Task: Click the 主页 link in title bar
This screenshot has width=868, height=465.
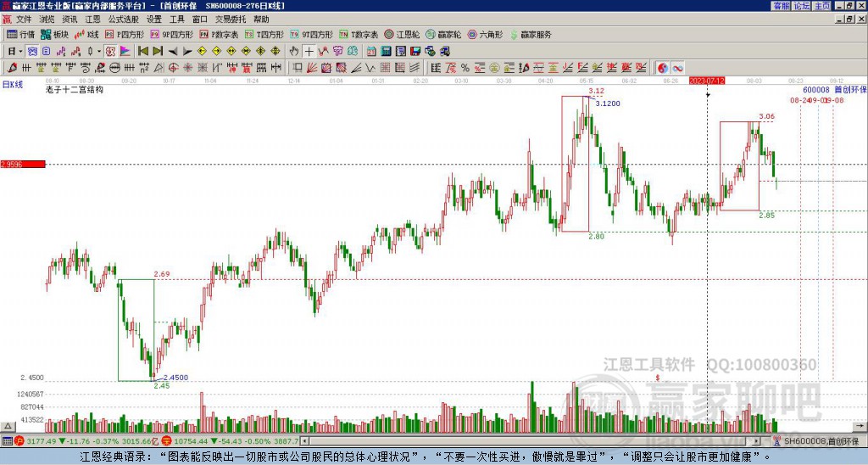Action: [822, 6]
